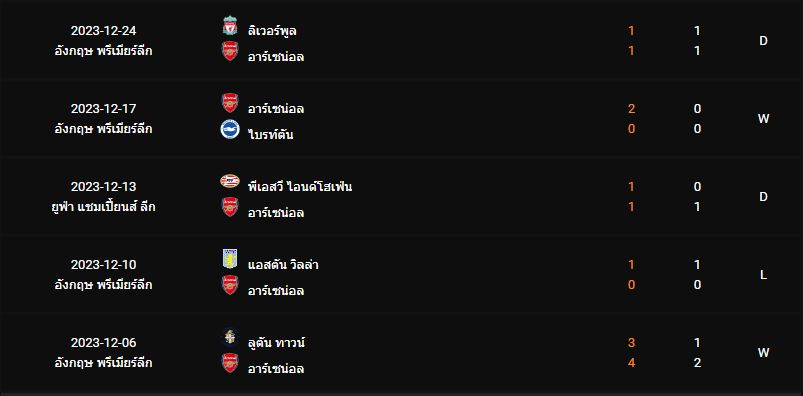Click the Liverpool club crest
The width and height of the screenshot is (803, 396).
[230, 25]
